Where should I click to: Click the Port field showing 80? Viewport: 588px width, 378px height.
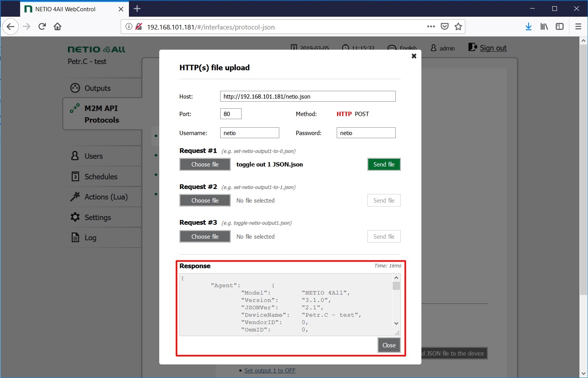[231, 114]
